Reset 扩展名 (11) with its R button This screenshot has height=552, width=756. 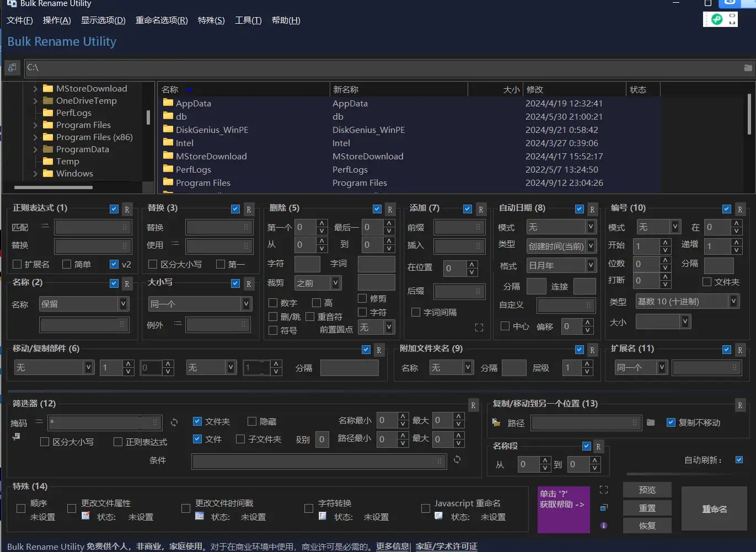pos(740,350)
